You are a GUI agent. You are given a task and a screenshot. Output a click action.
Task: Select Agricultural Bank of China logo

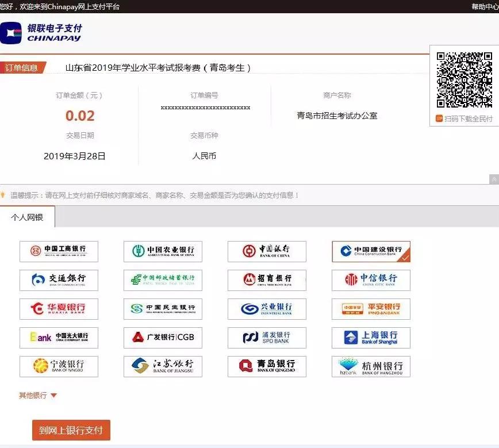[163, 251]
